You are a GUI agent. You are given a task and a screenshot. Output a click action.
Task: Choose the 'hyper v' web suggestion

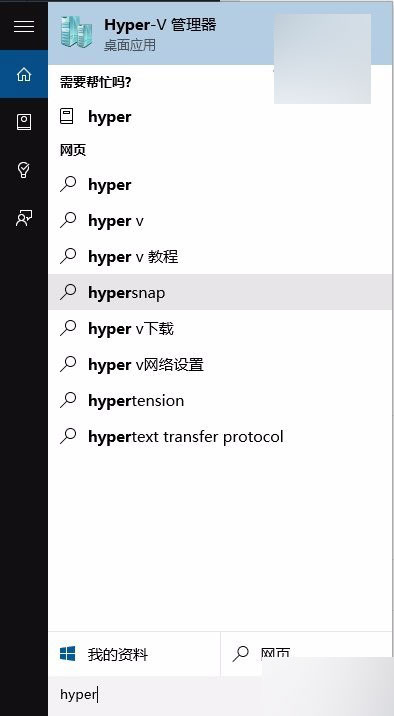pos(220,221)
